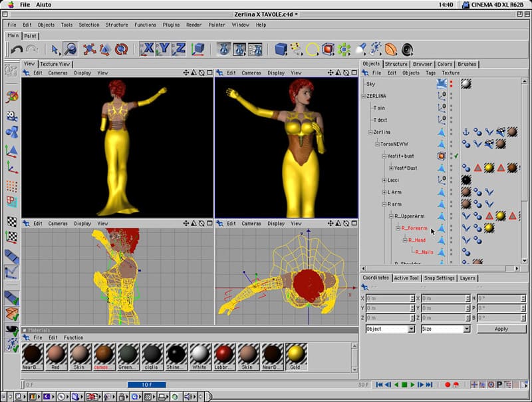Select the arrow selection tool
Image resolution: width=532 pixels, height=402 pixels.
[x=55, y=49]
